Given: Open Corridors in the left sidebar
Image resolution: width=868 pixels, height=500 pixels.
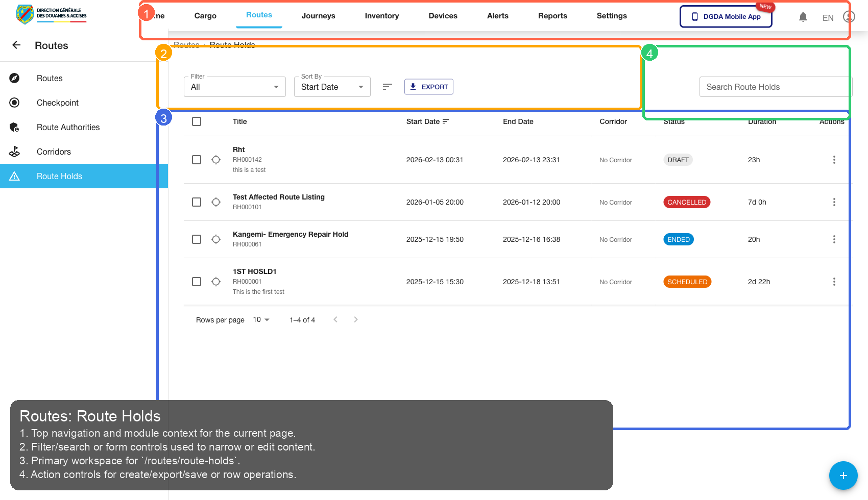Looking at the screenshot, I should pyautogui.click(x=54, y=152).
